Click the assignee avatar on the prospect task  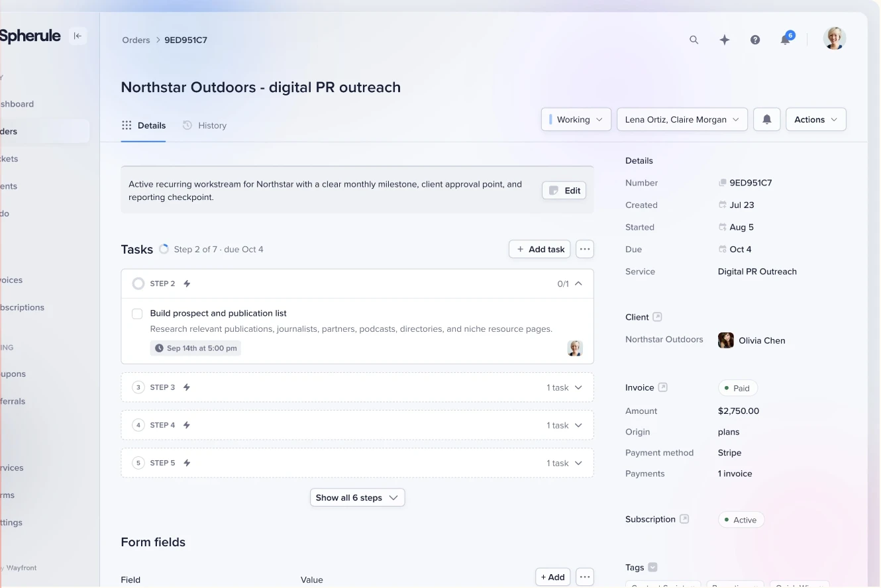575,348
